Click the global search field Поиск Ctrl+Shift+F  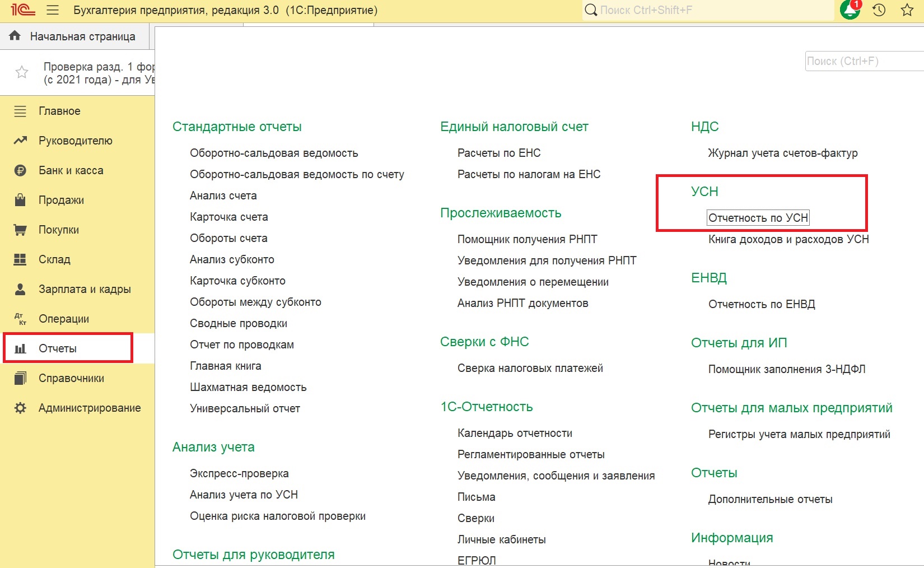tap(708, 10)
